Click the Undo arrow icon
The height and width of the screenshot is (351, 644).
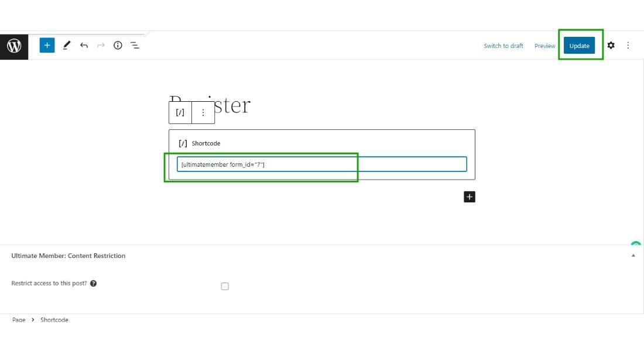pos(84,45)
